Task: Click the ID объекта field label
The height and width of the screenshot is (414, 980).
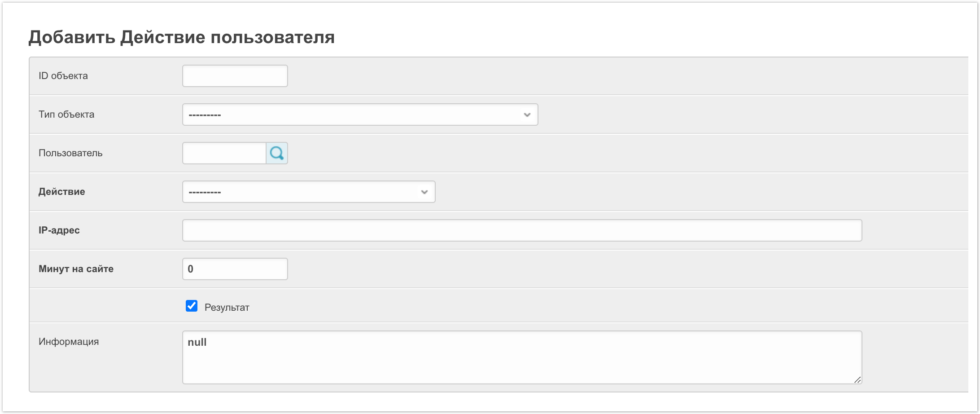Action: tap(63, 76)
